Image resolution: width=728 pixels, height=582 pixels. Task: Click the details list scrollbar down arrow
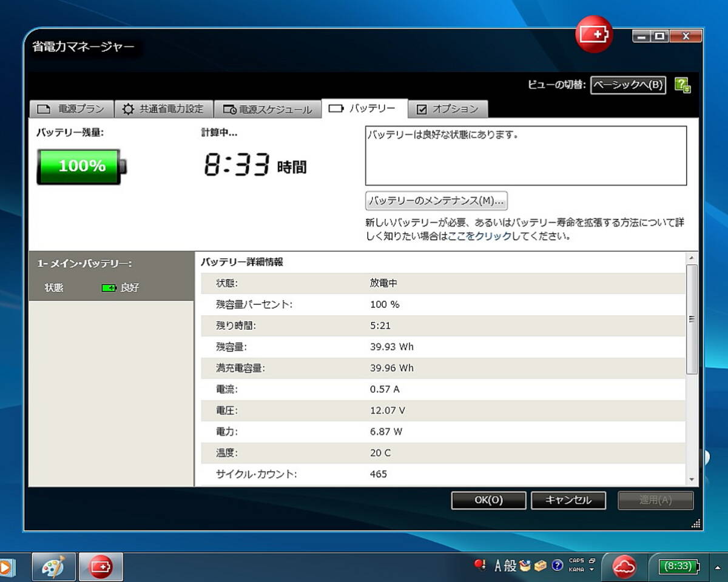[692, 480]
